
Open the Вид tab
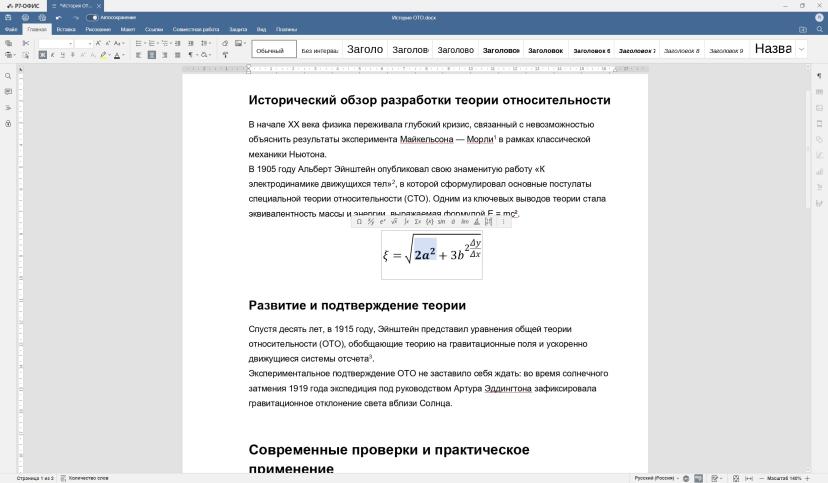tap(261, 30)
